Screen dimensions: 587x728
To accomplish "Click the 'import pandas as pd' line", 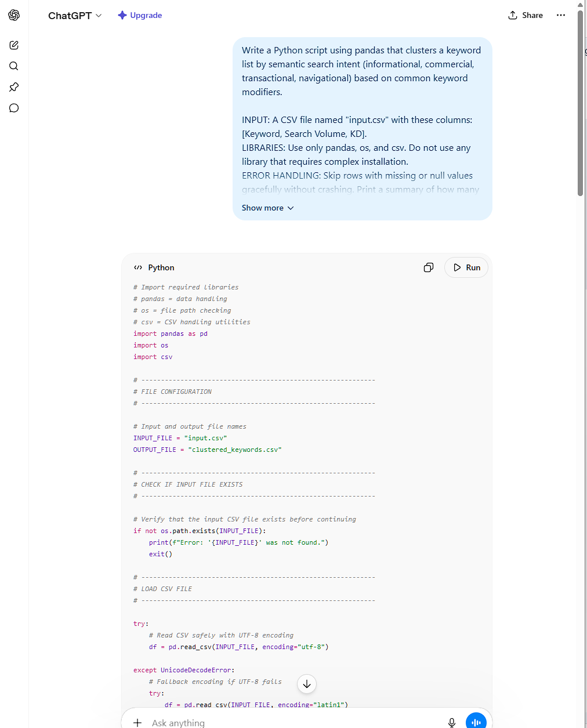I will pyautogui.click(x=171, y=334).
